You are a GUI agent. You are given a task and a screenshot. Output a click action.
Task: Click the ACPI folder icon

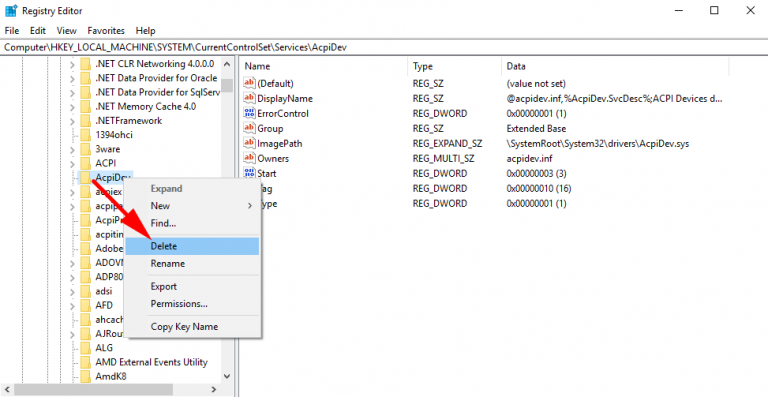pyautogui.click(x=86, y=163)
